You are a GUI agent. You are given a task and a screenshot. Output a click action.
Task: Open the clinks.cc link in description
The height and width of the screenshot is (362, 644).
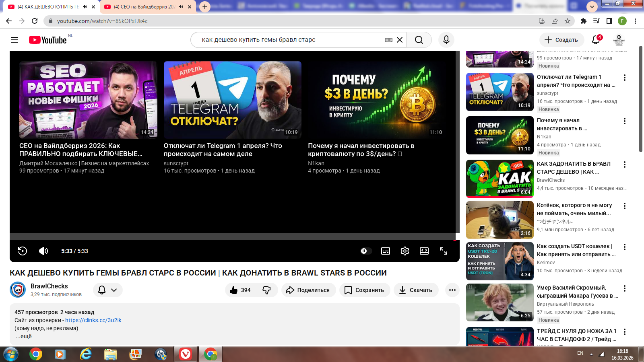point(93,320)
